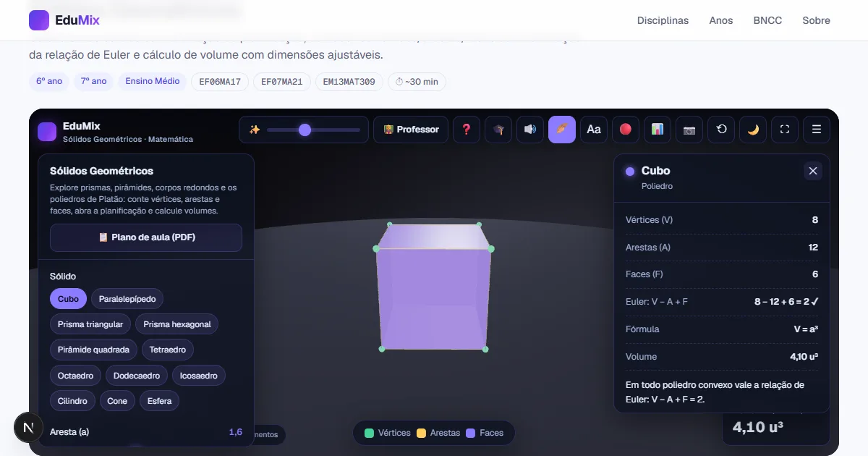Select the Esfera solid
The height and width of the screenshot is (456, 868).
(159, 401)
